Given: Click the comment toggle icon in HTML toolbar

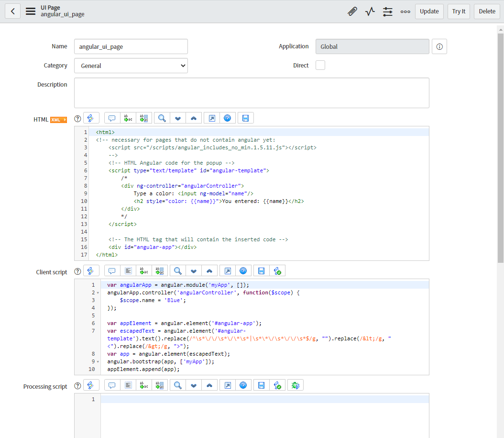Looking at the screenshot, I should 111,118.
